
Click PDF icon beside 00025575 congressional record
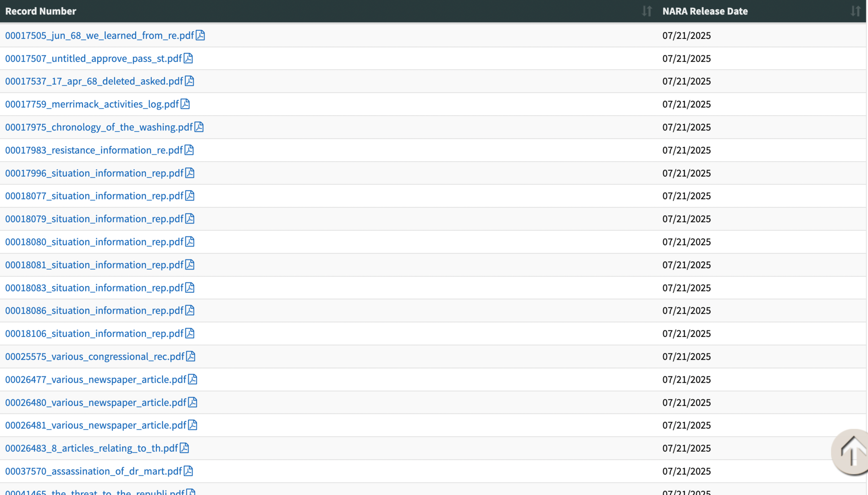coord(191,356)
